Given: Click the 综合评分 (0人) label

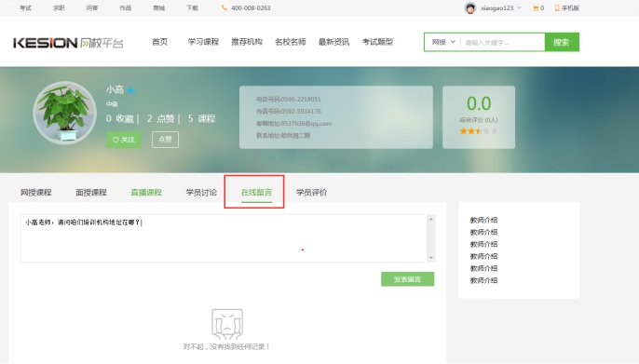Looking at the screenshot, I should click(479, 120).
